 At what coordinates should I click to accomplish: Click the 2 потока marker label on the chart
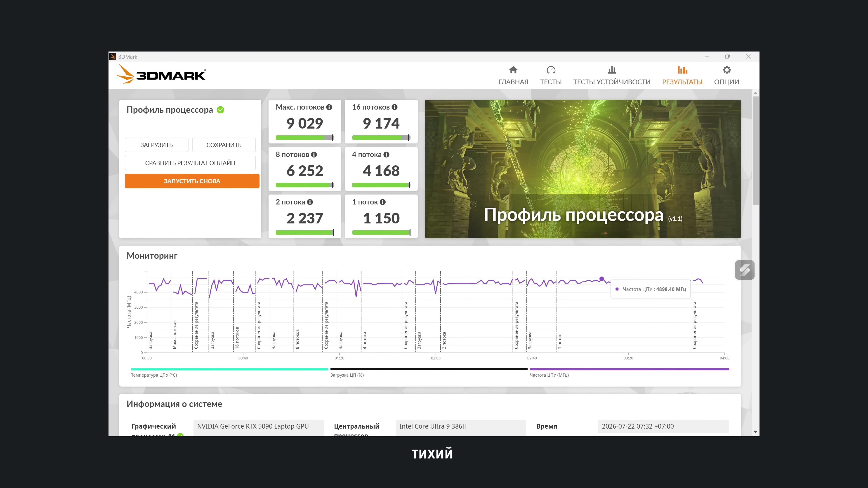click(444, 340)
